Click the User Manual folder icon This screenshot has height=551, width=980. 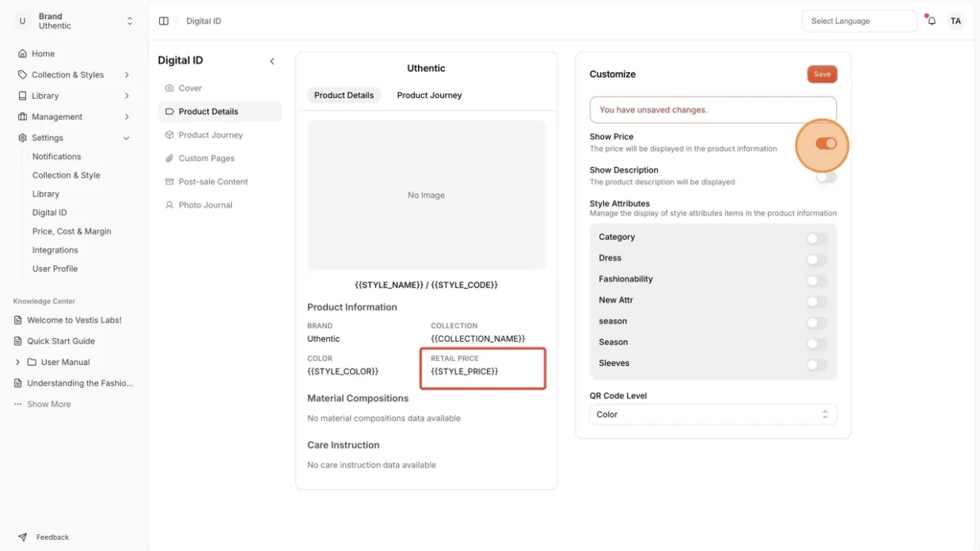(x=32, y=362)
